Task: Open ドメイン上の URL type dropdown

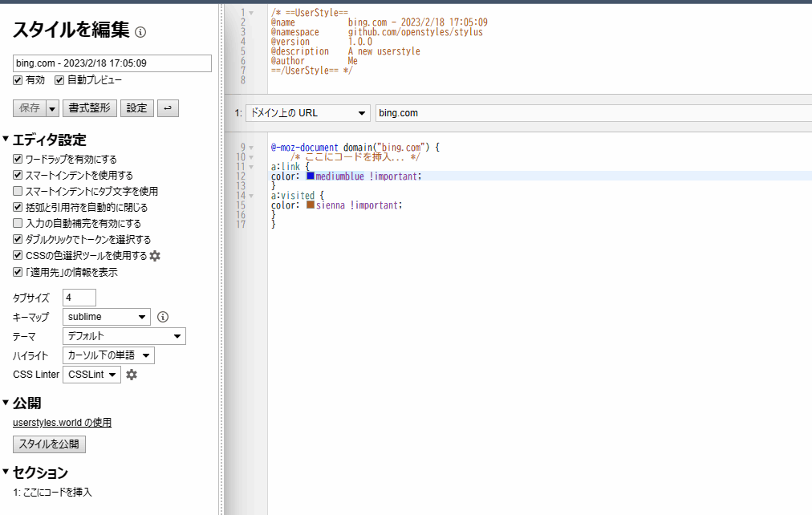Action: click(307, 113)
